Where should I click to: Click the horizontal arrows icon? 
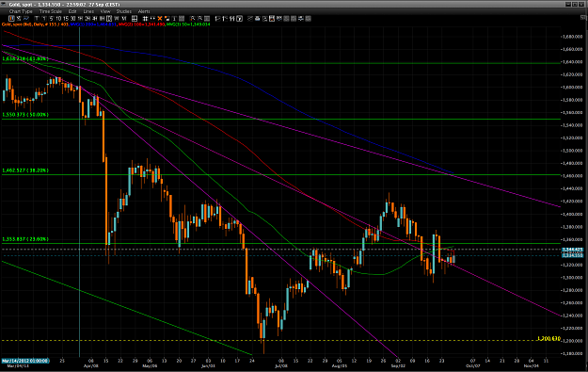152,19
